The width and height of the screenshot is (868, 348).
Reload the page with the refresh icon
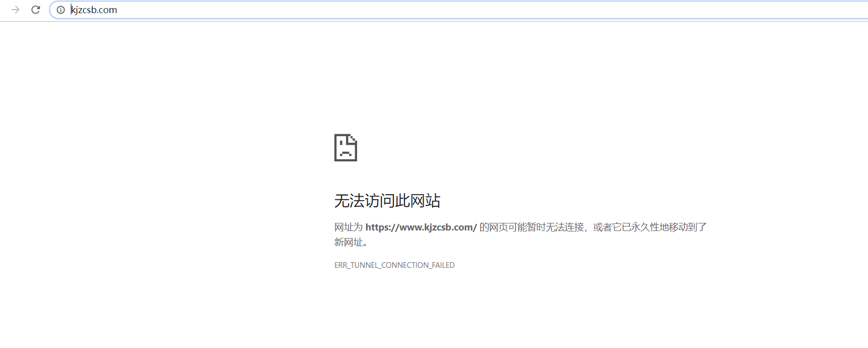pyautogui.click(x=36, y=10)
